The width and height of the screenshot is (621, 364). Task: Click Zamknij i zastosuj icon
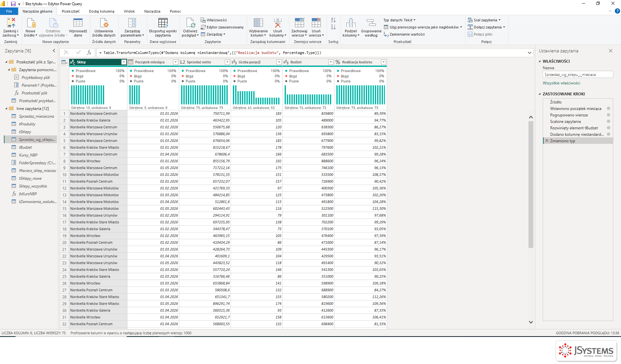click(11, 23)
